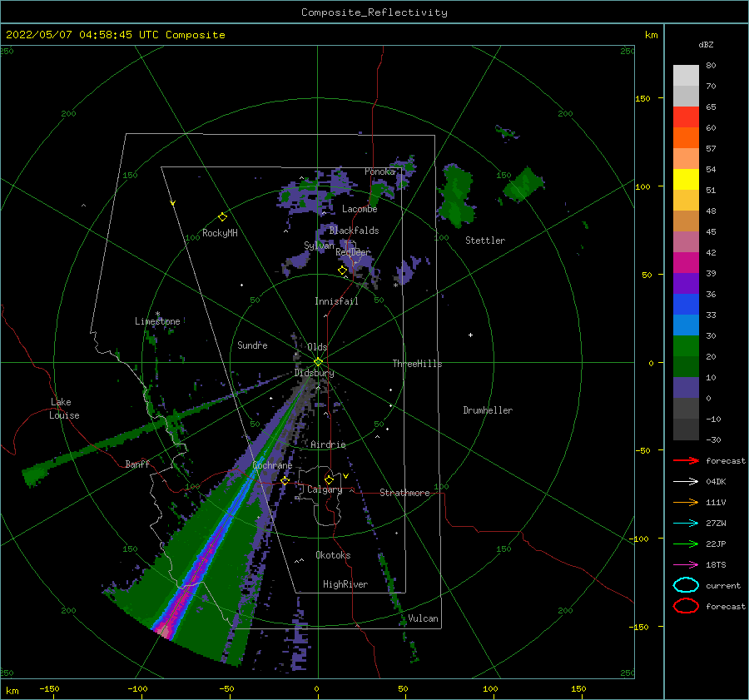Click the dBZ legend heading
The image size is (749, 700).
(x=706, y=44)
